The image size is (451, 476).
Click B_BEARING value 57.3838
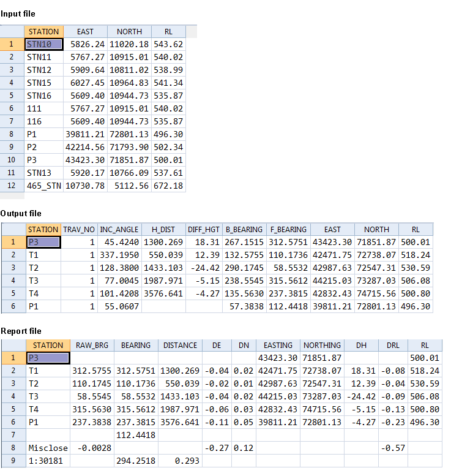[x=244, y=306]
